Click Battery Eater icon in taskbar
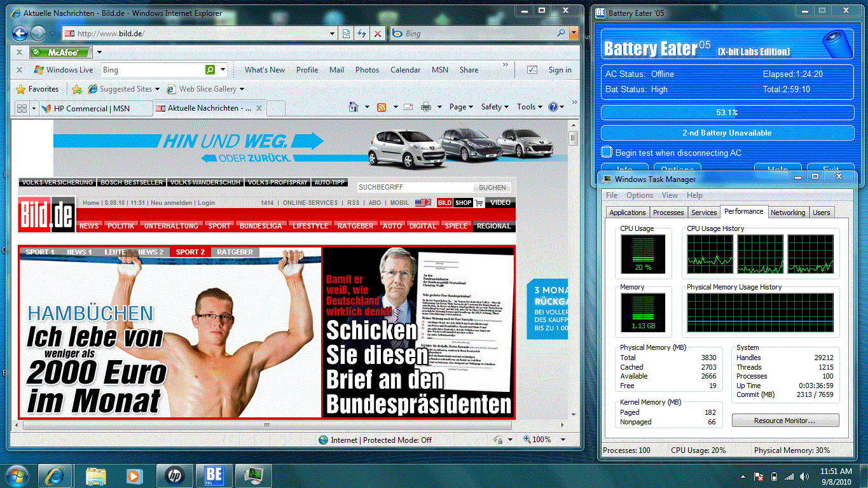868x488 pixels. pyautogui.click(x=214, y=476)
